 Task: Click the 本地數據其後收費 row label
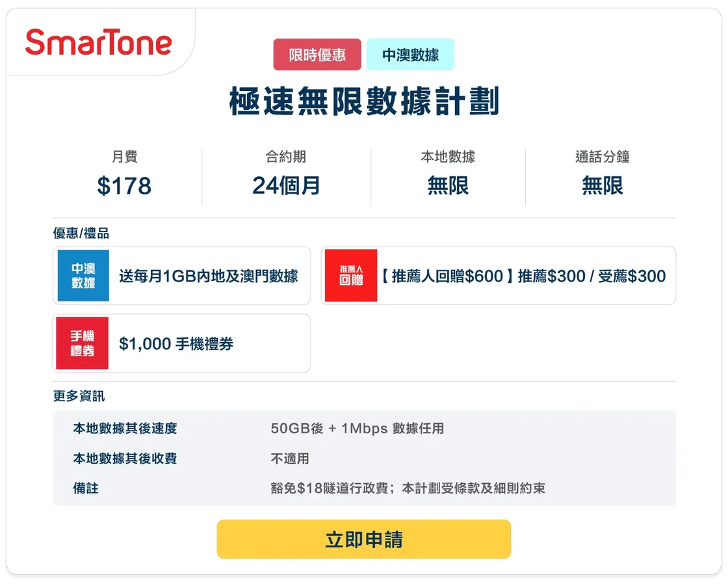pos(125,458)
